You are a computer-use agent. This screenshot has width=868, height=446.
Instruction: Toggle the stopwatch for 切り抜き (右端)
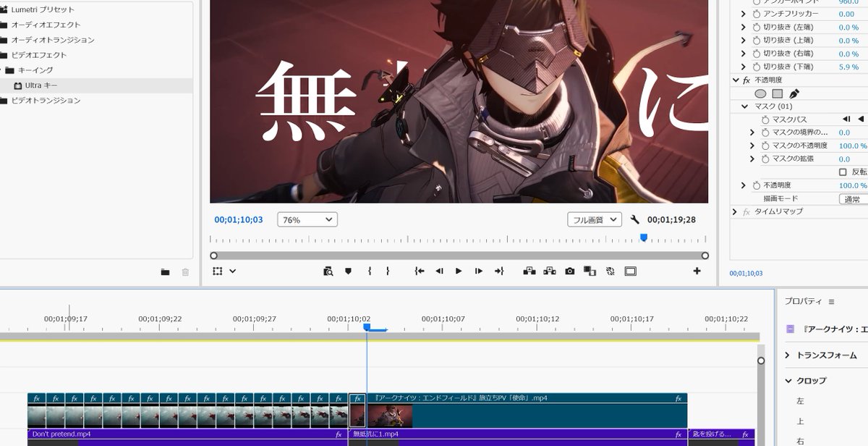(x=757, y=54)
